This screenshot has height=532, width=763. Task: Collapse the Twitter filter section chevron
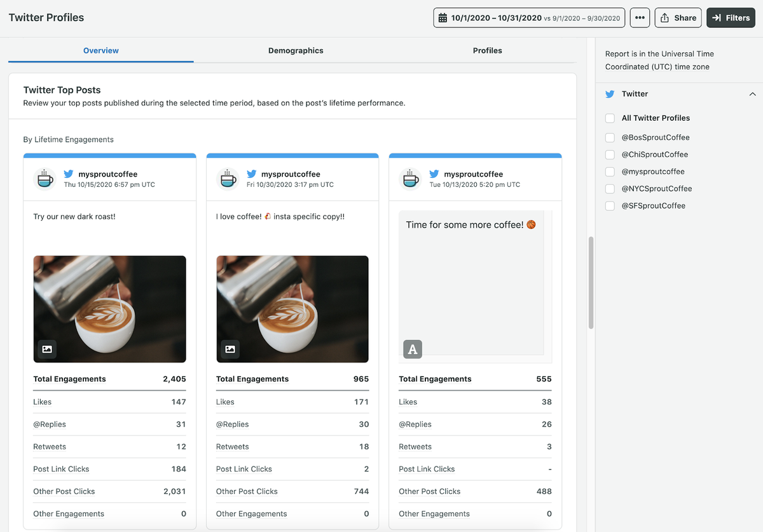pos(753,94)
